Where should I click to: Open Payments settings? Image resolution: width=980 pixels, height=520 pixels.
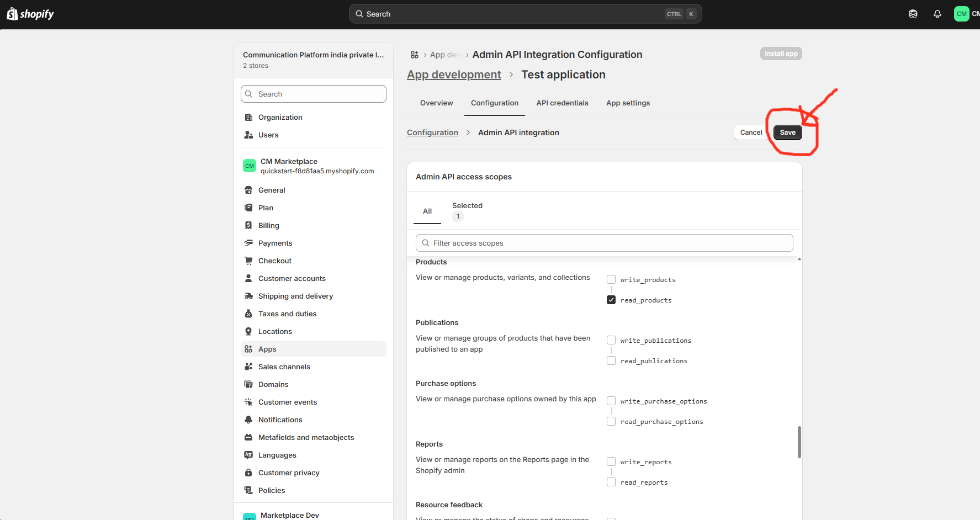click(314, 243)
